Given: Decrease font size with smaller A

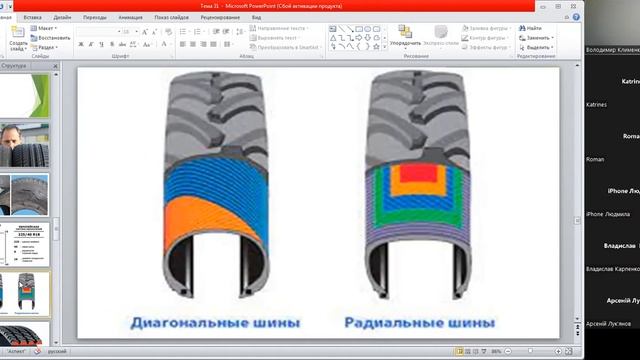Looking at the screenshot, I should click(154, 32).
